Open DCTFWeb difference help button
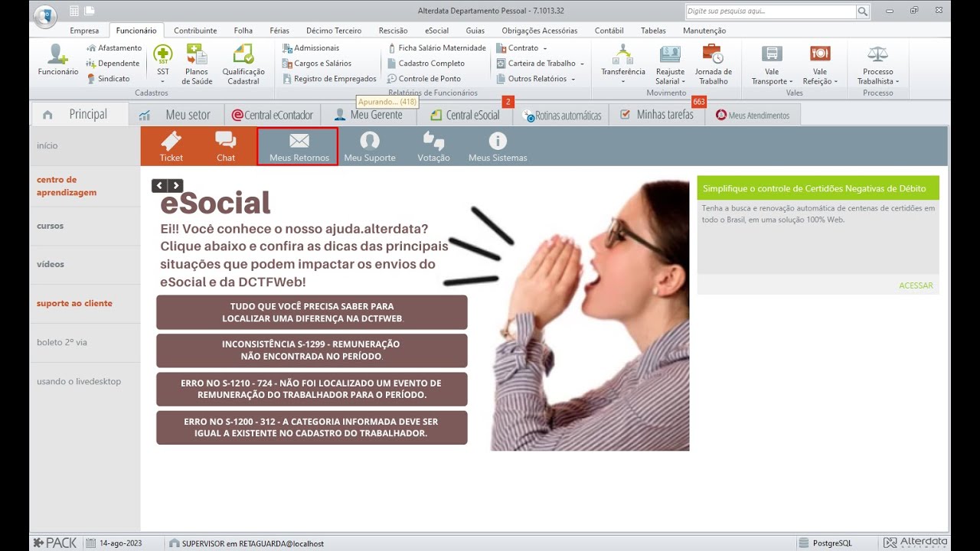The image size is (980, 551). (x=312, y=312)
